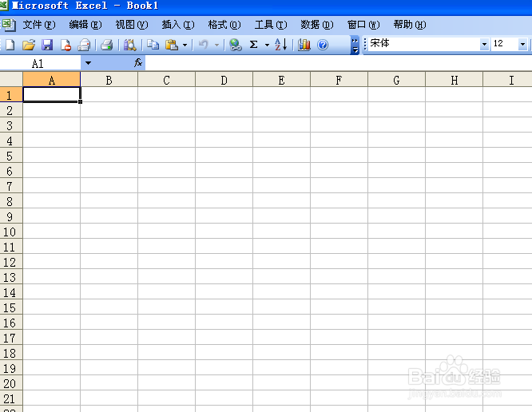
Task: Select column D header
Action: [224, 80]
